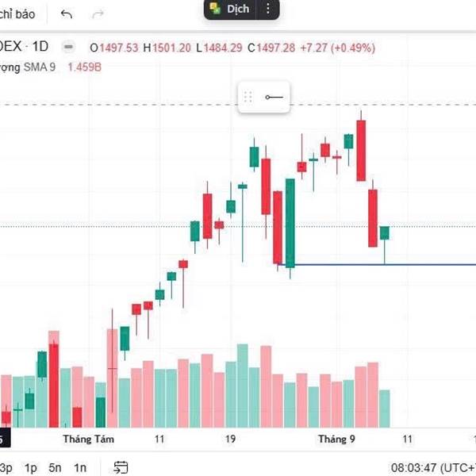The image size is (476, 476).
Task: Click the Tháng Tám time axis label
Action: pos(89,439)
